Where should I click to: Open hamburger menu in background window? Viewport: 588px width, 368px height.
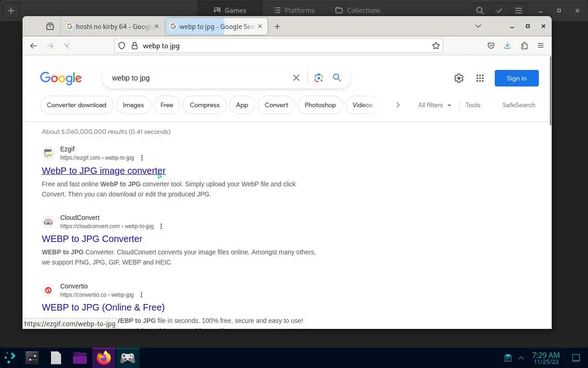[519, 10]
